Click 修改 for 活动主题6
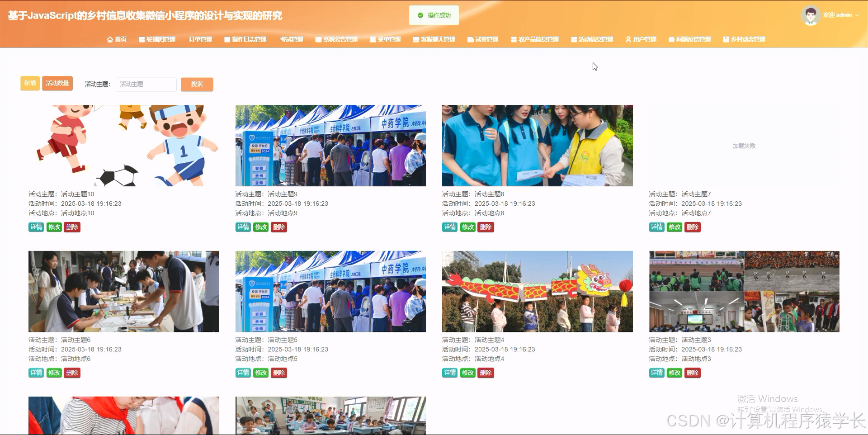868x435 pixels. tap(54, 373)
